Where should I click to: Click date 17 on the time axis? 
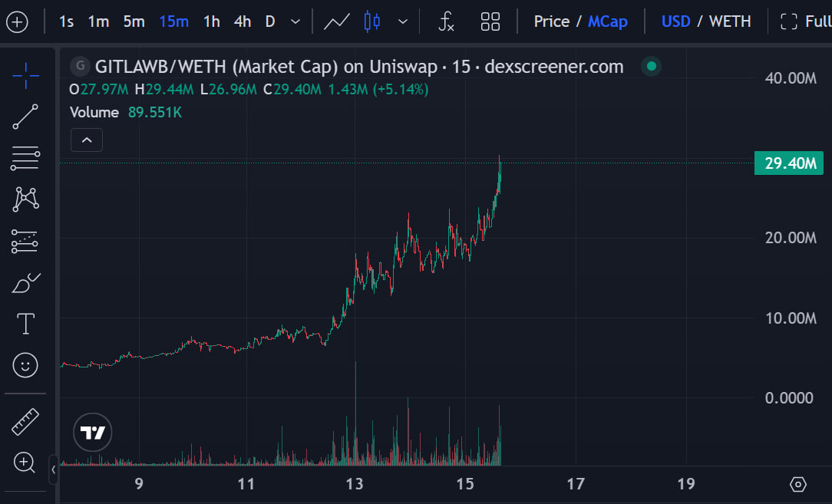pos(576,484)
